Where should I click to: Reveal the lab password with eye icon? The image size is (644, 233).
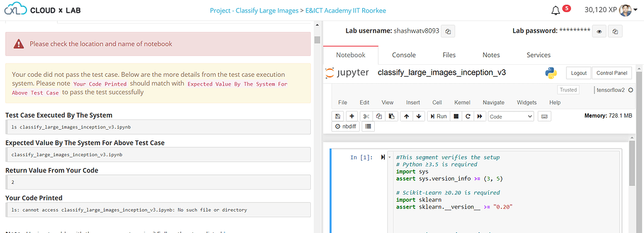[x=599, y=31]
